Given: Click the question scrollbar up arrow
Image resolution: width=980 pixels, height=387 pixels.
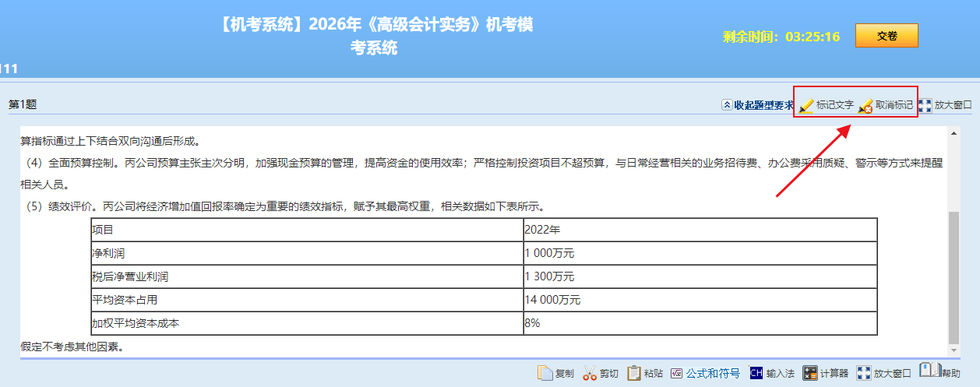Looking at the screenshot, I should pos(954,133).
